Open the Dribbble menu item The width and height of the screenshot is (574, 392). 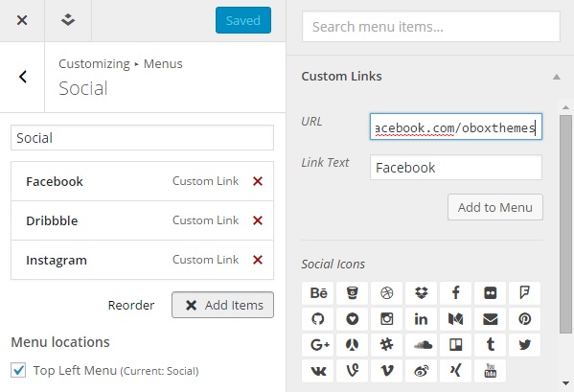pyautogui.click(x=52, y=220)
